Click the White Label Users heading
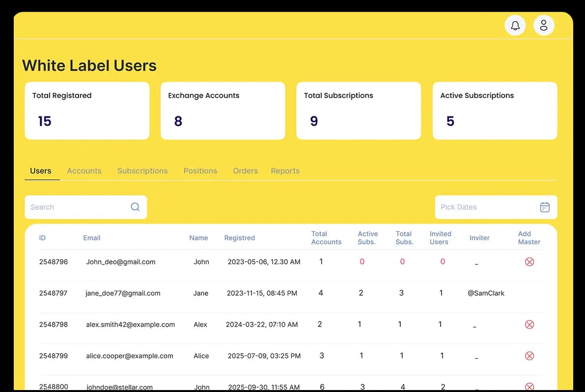The image size is (585, 392). click(x=89, y=66)
